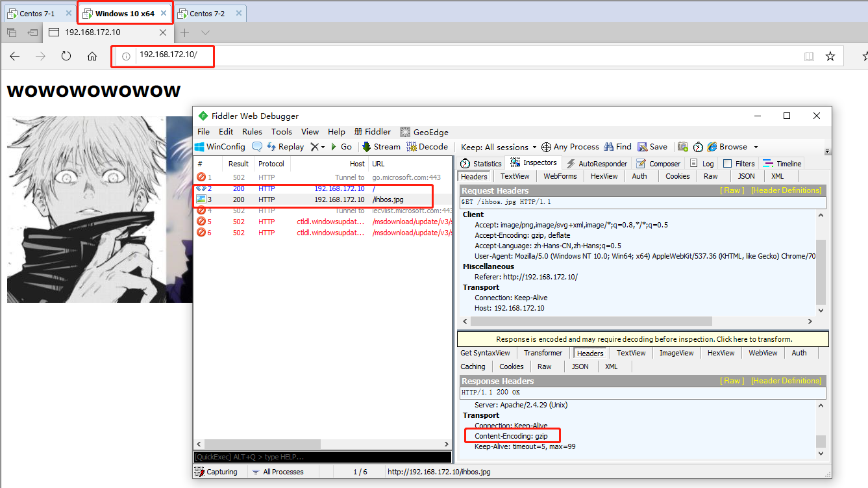Click the Edge browser back arrow
Screen dimensions: 868x488
click(x=14, y=57)
